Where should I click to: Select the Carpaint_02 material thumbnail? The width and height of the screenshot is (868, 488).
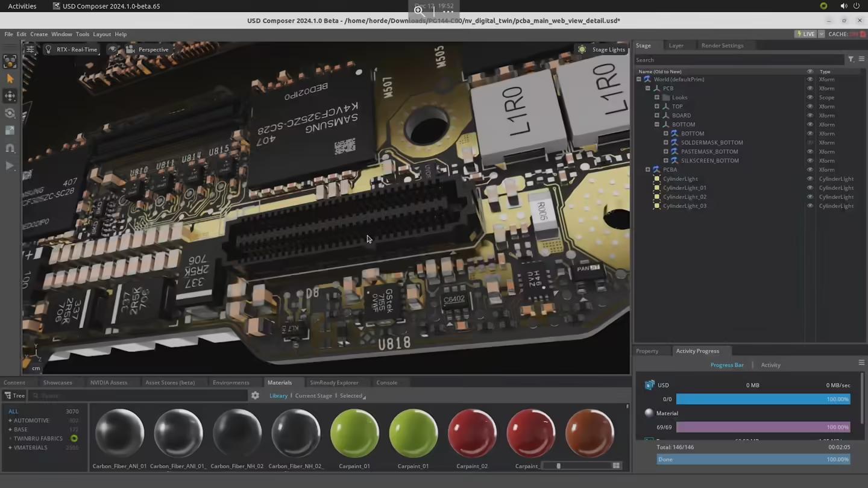(x=472, y=433)
